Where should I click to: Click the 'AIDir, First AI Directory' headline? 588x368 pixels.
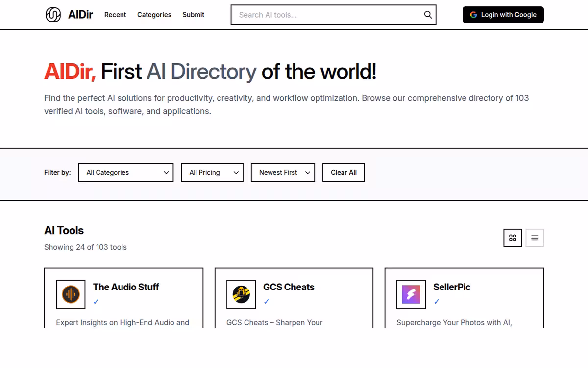[x=210, y=72]
